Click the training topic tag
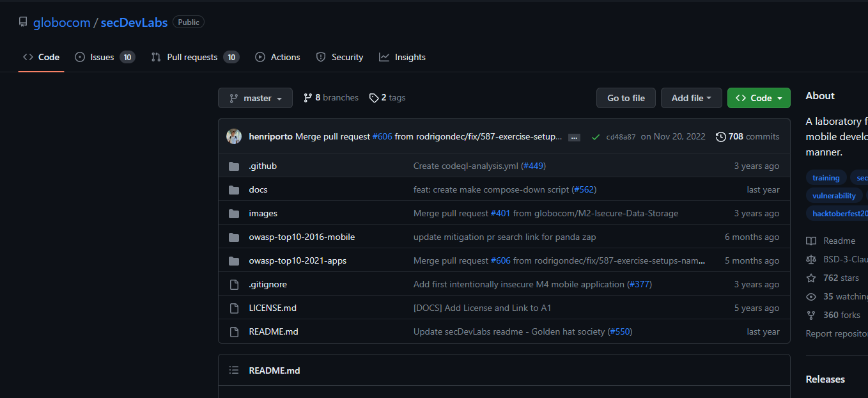The image size is (868, 398). click(826, 178)
